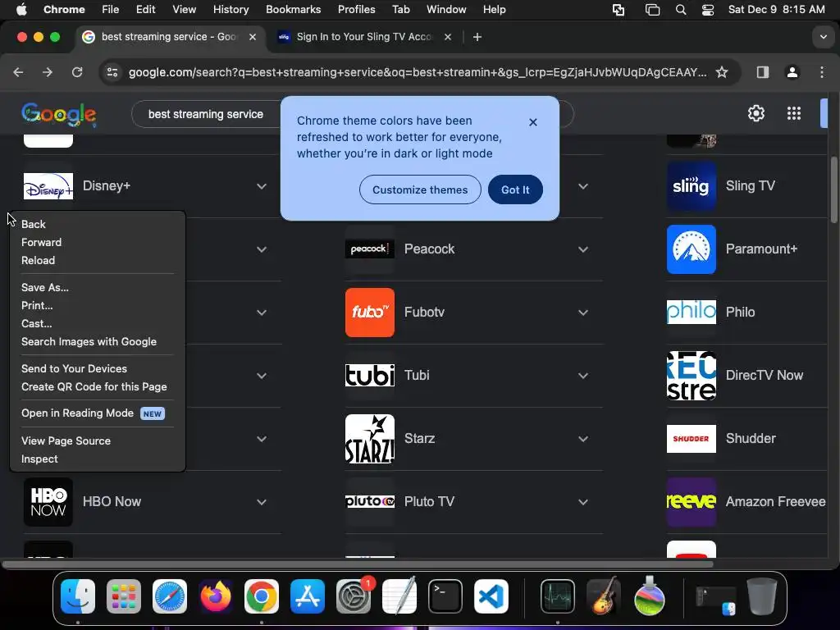Click the Sling TV logo icon
Screen dimensions: 840x630
click(691, 186)
